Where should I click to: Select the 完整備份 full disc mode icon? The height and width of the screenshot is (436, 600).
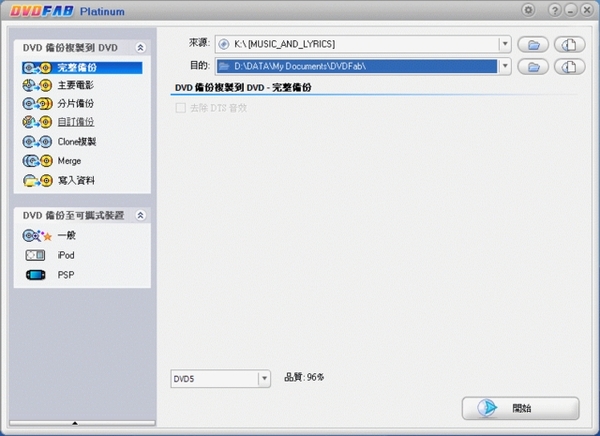coord(37,68)
